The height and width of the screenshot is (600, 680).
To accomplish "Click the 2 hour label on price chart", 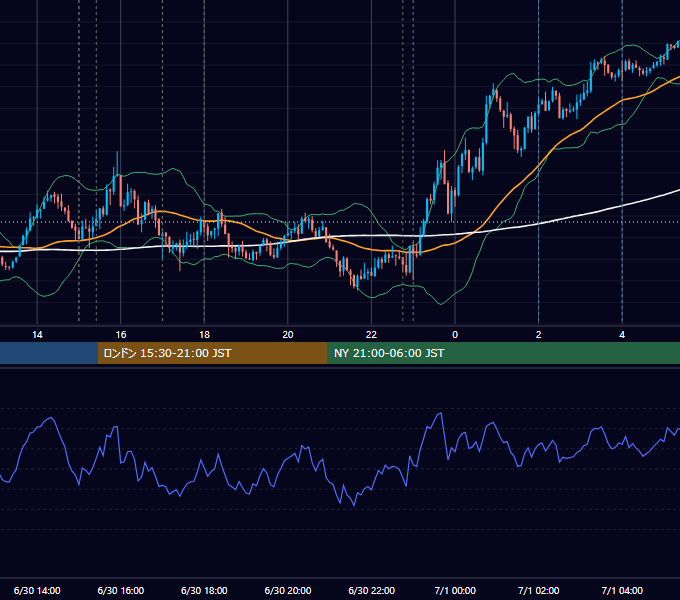I will (x=539, y=335).
